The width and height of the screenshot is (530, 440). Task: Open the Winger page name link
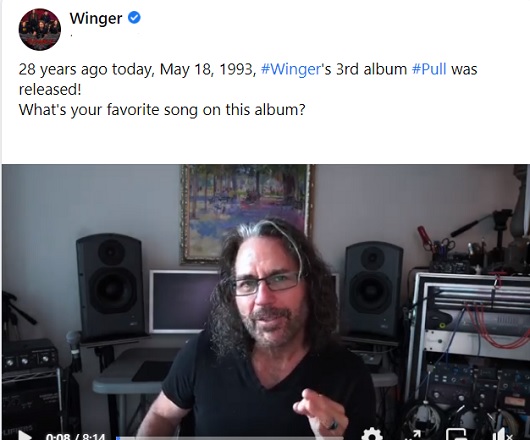(96, 18)
